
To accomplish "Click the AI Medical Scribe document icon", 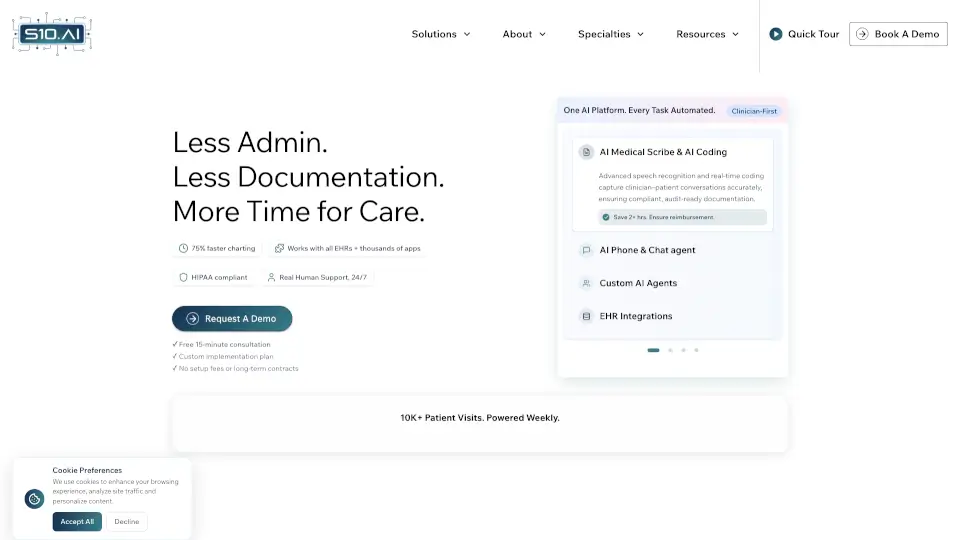I will click(587, 152).
